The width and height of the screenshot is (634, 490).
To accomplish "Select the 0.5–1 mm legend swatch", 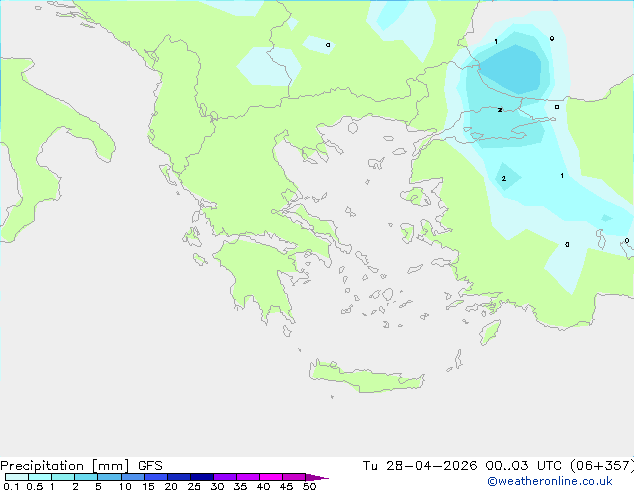I will pos(40,477).
